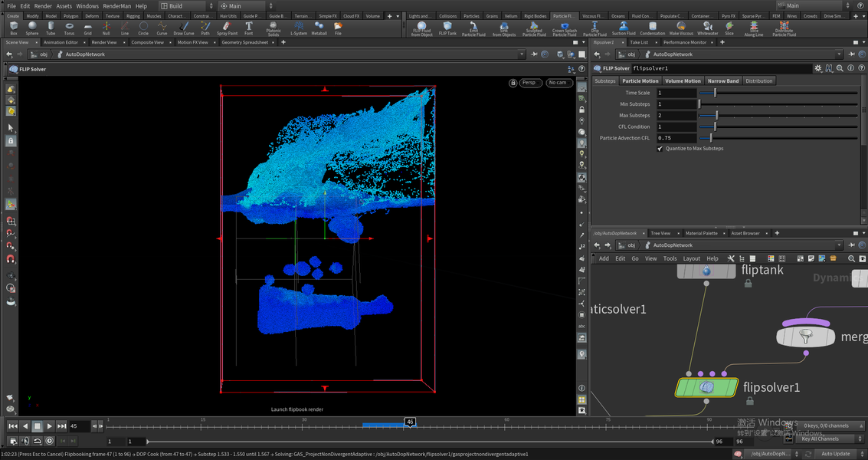The height and width of the screenshot is (460, 868).
Task: Select the Grid shelf tool
Action: [x=87, y=28]
